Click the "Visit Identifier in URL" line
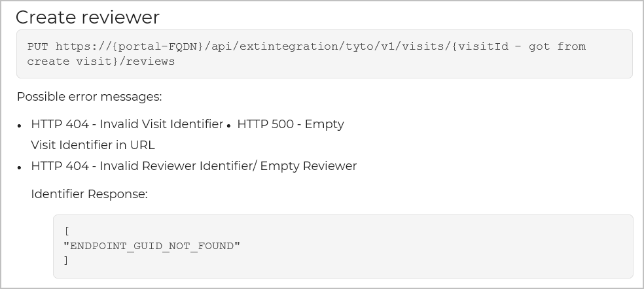Image resolution: width=644 pixels, height=289 pixels. (93, 145)
